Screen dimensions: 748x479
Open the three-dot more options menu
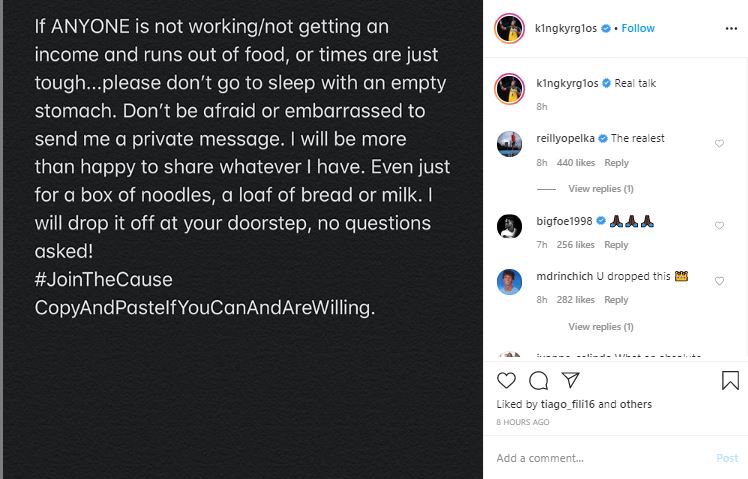(731, 29)
